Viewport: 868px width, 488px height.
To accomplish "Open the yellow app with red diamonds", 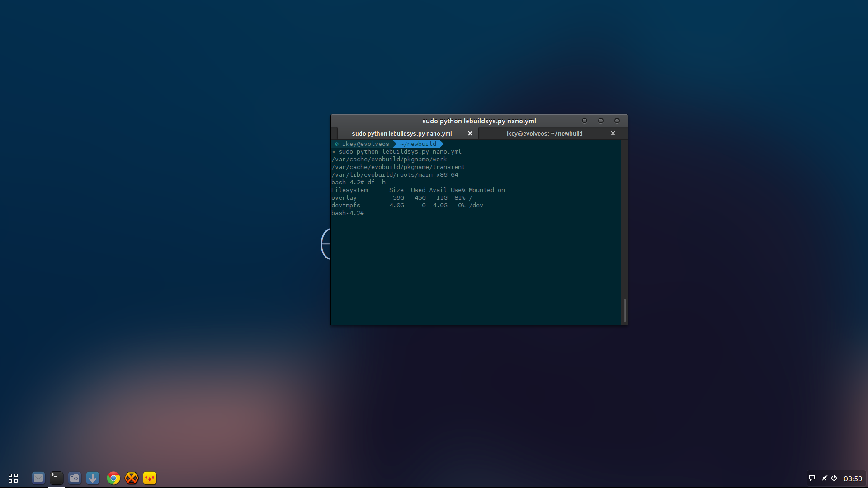I will tap(150, 478).
